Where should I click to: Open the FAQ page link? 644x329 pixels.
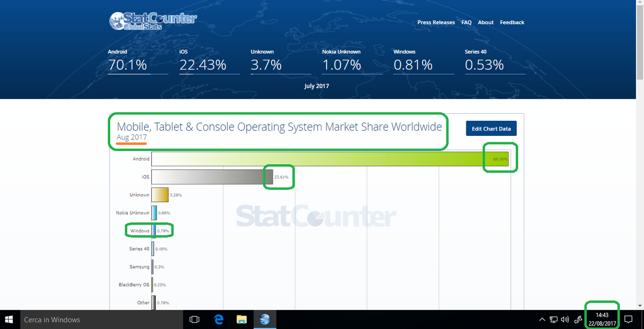[466, 23]
